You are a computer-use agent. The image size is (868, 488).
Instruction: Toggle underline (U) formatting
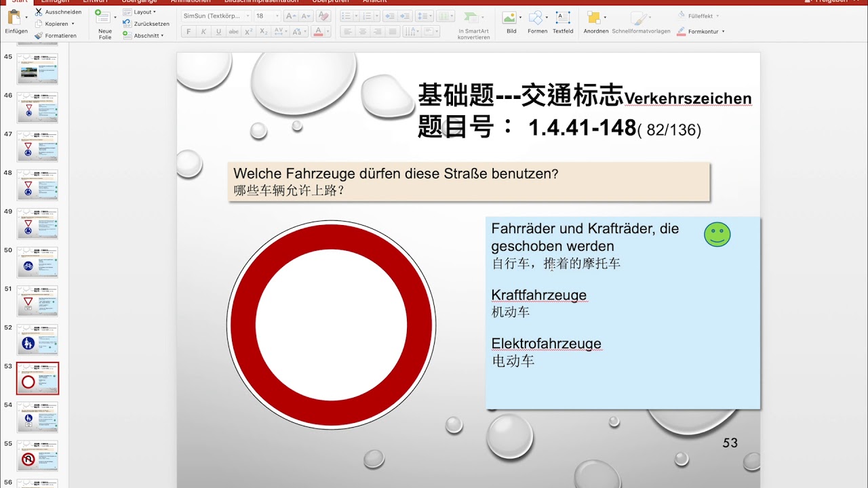tap(218, 31)
